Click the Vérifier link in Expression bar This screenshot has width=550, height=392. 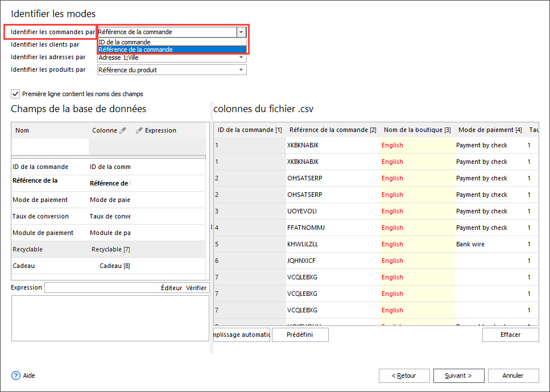[196, 288]
